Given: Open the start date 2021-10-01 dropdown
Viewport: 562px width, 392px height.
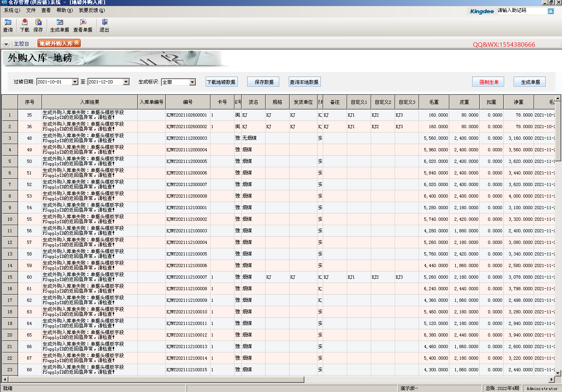Looking at the screenshot, I should click(75, 82).
